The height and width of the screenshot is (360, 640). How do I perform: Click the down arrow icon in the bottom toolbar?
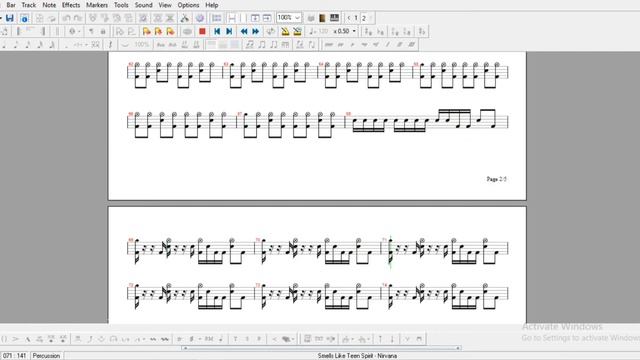coord(392,339)
